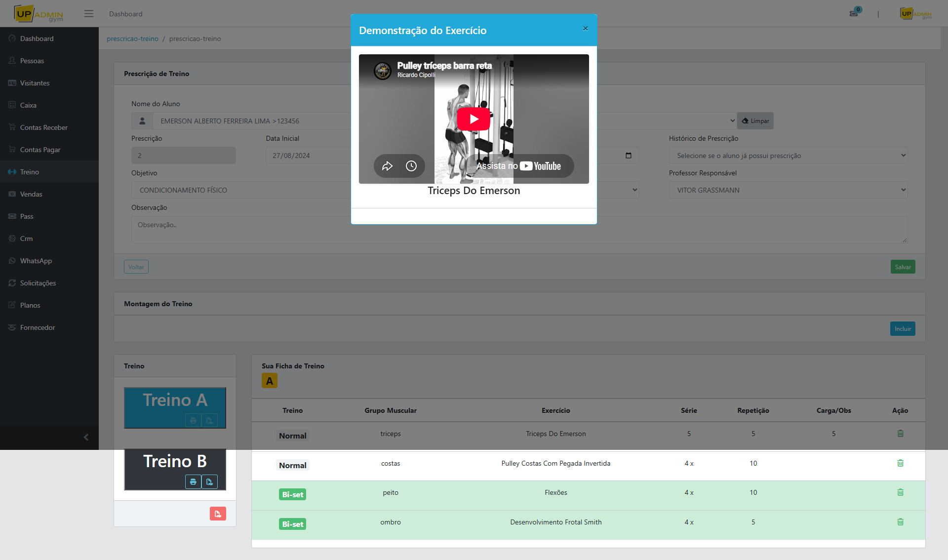Toggle the hamburger sidebar menu
The image size is (948, 560).
89,14
